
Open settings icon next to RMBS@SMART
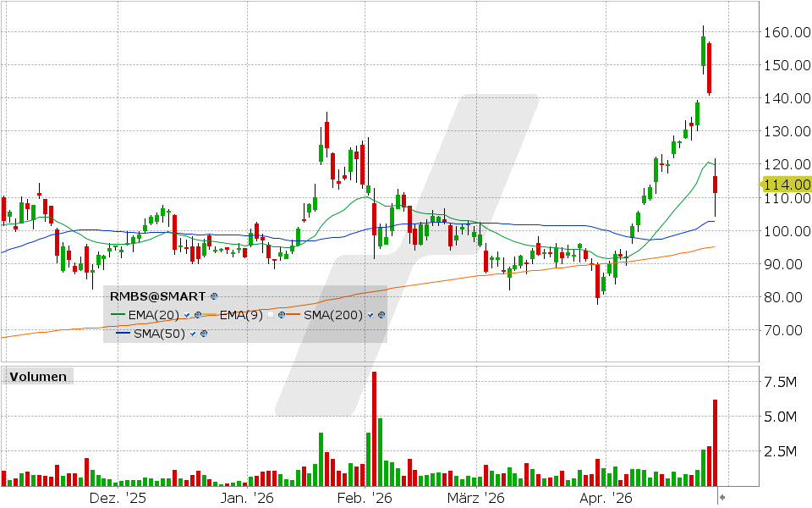tap(214, 296)
